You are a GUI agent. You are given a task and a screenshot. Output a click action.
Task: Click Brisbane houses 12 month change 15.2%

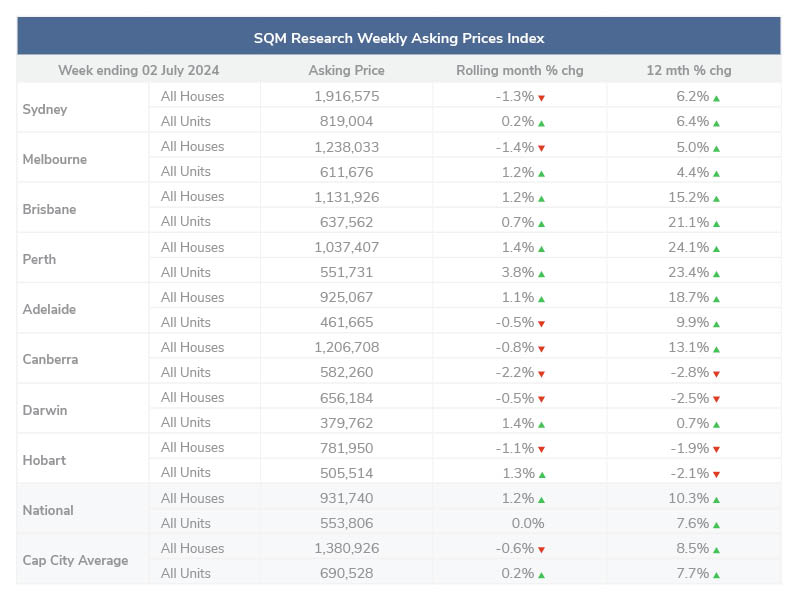point(688,197)
